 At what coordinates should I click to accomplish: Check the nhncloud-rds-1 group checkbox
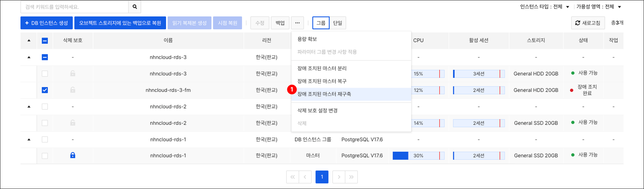45,139
